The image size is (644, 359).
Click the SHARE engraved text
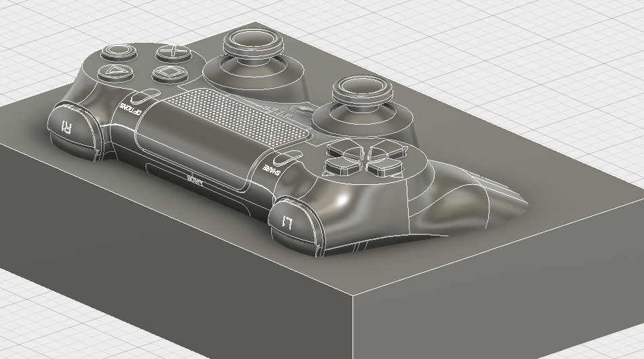pyautogui.click(x=271, y=171)
